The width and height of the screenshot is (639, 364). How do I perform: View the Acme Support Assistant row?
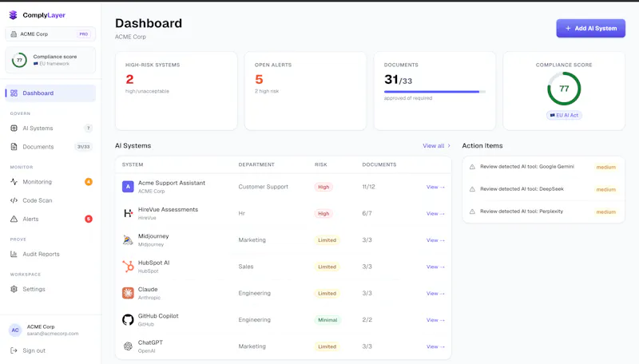[435, 188]
